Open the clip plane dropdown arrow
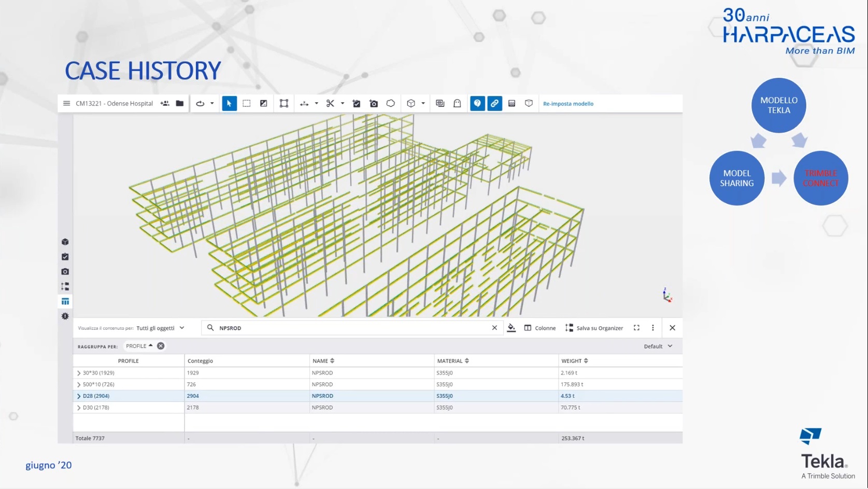This screenshot has height=489, width=868. [342, 103]
